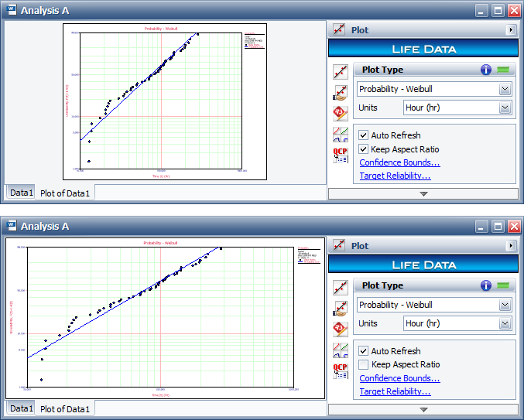524x420 pixels.
Task: Uncheck Keep Aspect Ratio in top window
Action: click(x=364, y=149)
